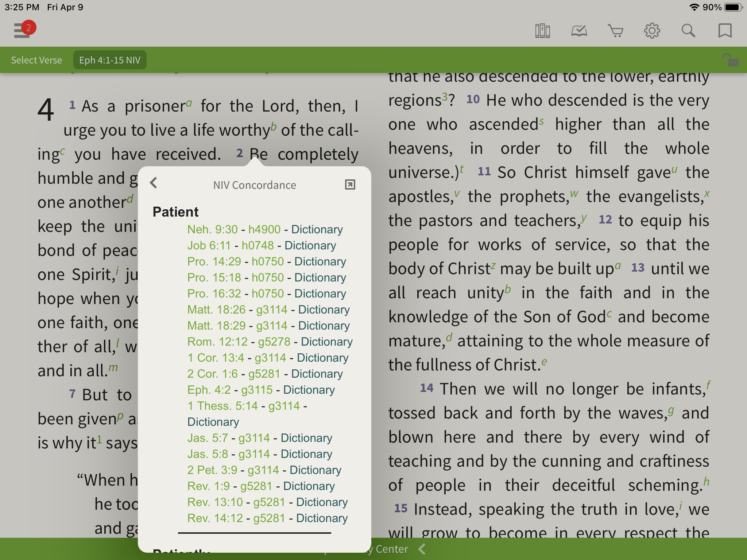Open the store shopping cart
This screenshot has width=747, height=560.
click(615, 31)
